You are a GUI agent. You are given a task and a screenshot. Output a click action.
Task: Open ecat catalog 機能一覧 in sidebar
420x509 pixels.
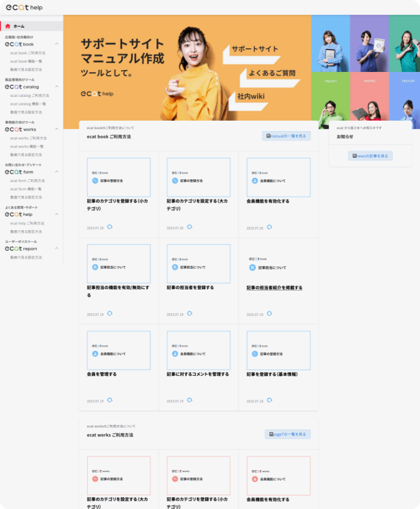click(x=28, y=104)
